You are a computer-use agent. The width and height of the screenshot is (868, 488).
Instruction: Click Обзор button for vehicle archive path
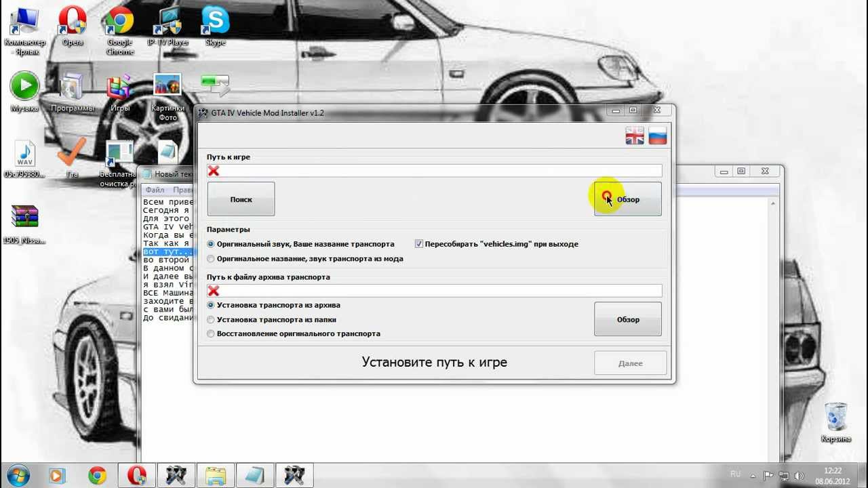tap(628, 319)
